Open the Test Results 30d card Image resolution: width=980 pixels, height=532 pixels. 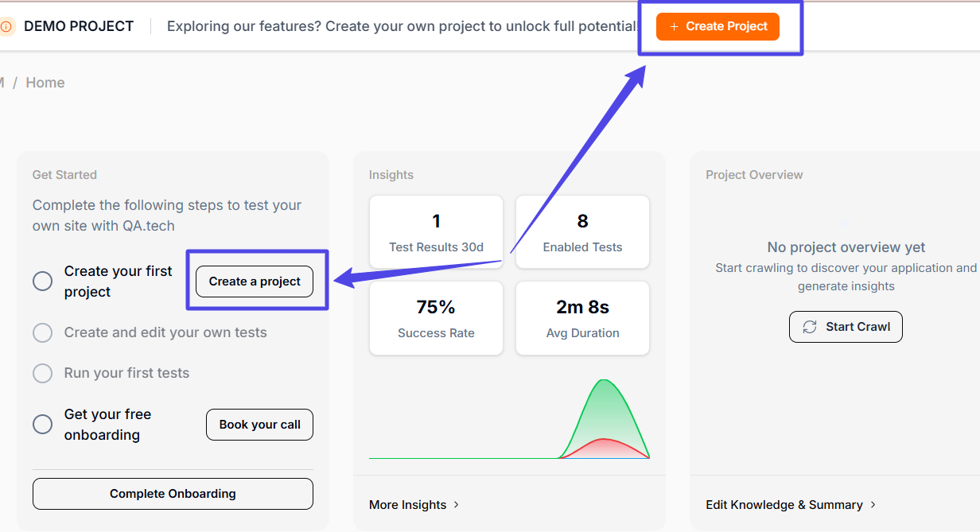[x=436, y=232]
